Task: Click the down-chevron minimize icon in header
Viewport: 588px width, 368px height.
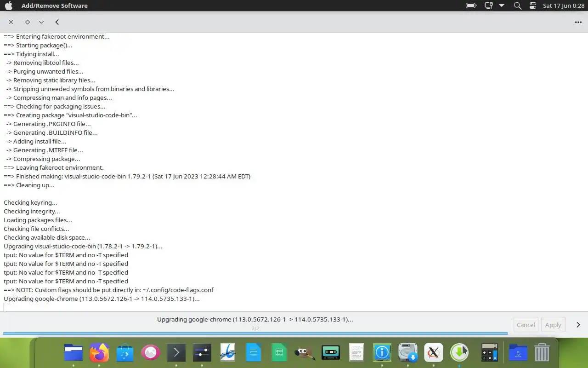Action: [x=41, y=22]
